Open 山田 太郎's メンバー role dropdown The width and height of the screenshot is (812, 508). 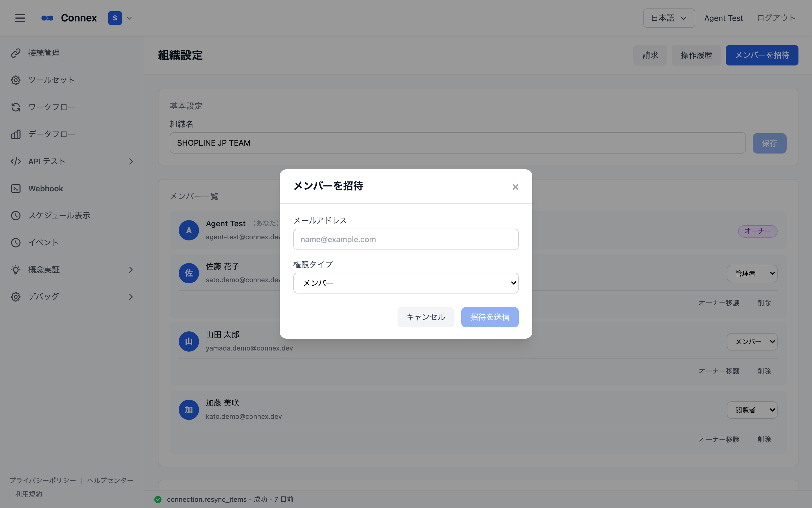point(752,342)
